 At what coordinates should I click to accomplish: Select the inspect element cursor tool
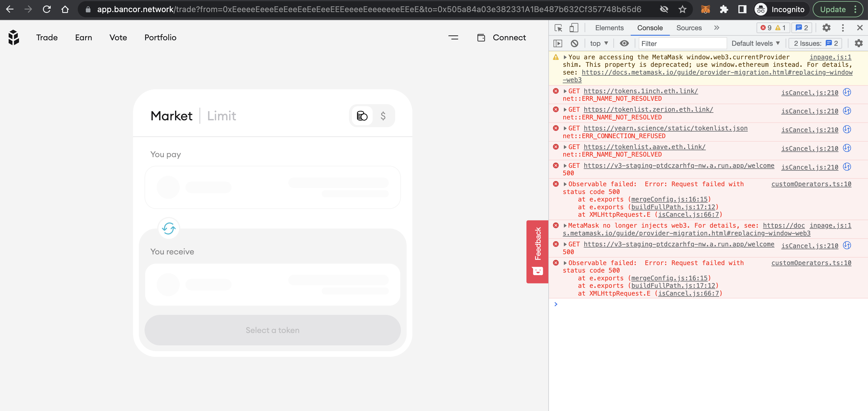click(x=558, y=28)
